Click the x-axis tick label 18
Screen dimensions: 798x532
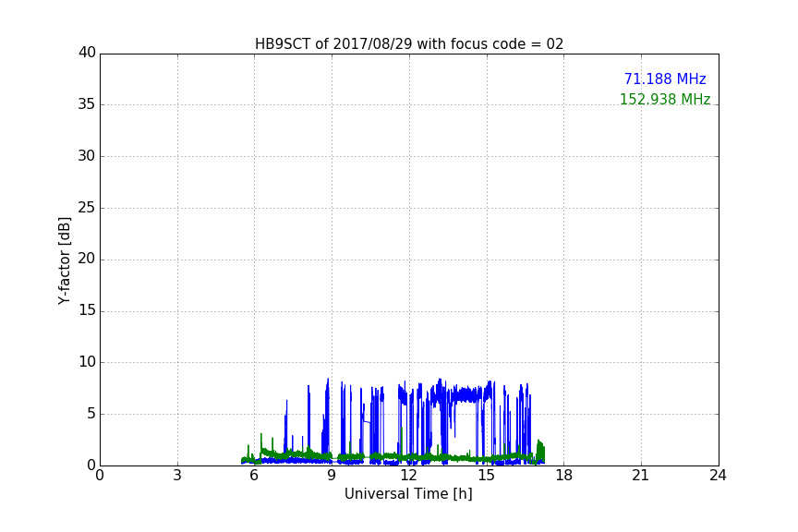564,476
